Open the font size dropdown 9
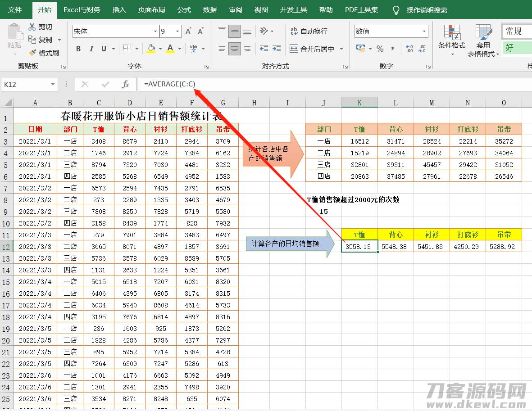Screen dimensions: 532x411 point(177,31)
